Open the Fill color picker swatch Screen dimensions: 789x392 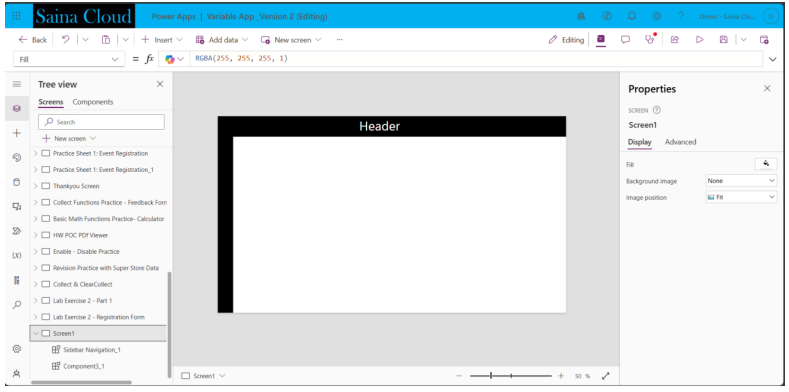(766, 164)
